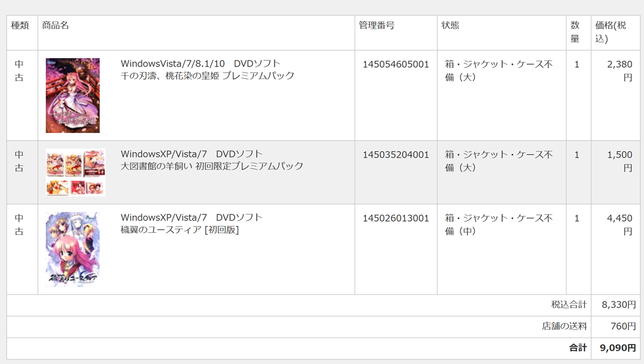Image resolution: width=644 pixels, height=364 pixels.
Task: Open 穢翼のユースティア [初回版] title
Action: 180,229
